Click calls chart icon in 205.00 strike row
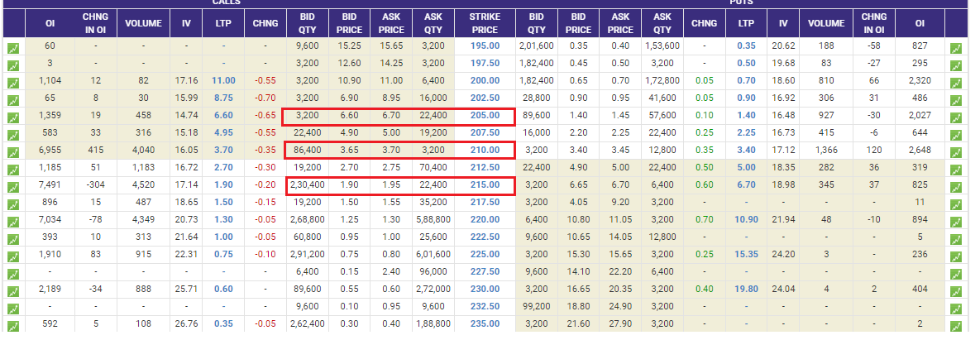The image size is (980, 340). (13, 117)
